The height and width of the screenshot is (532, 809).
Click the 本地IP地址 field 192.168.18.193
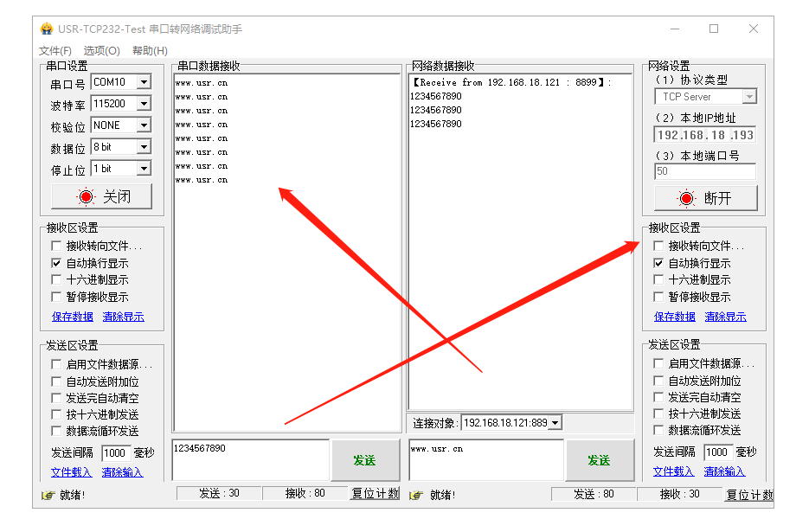click(705, 135)
